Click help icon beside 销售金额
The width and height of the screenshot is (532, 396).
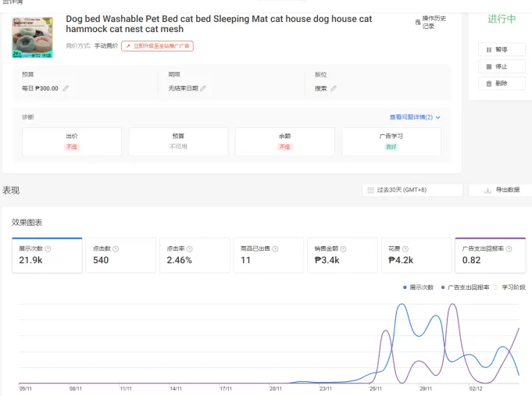344,248
